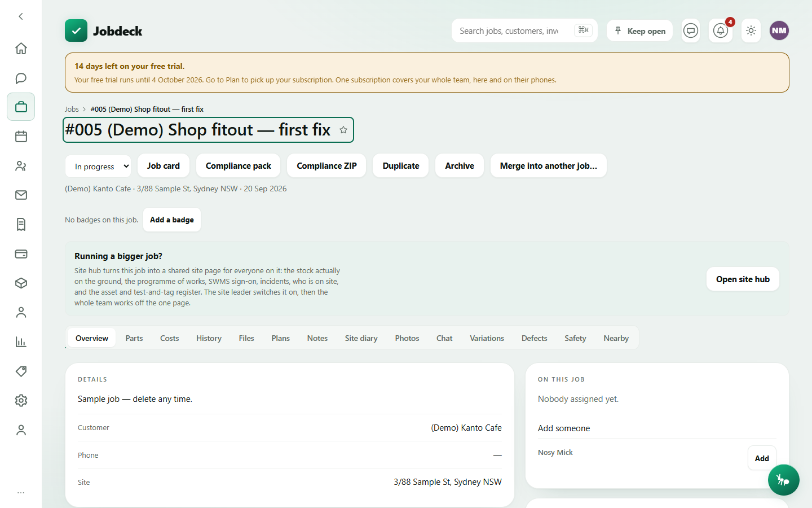
Task: Open payments card icon in sidebar
Action: (21, 254)
